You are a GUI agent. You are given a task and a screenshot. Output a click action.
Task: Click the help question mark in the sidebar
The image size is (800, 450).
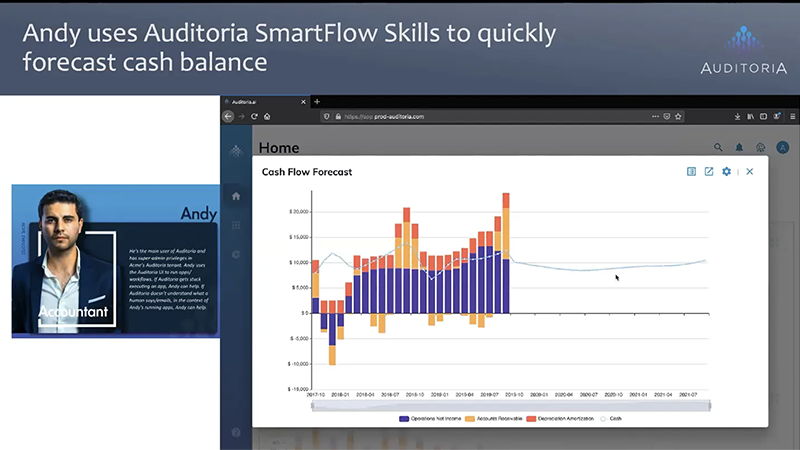[x=236, y=432]
